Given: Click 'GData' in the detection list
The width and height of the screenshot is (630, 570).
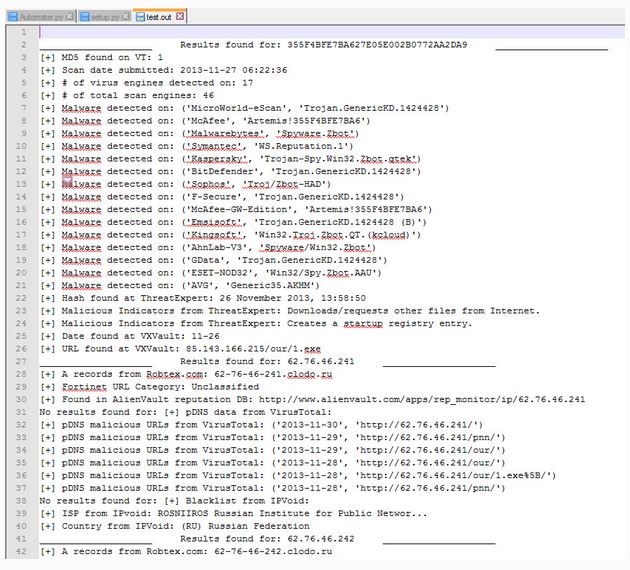Looking at the screenshot, I should click(x=205, y=260).
